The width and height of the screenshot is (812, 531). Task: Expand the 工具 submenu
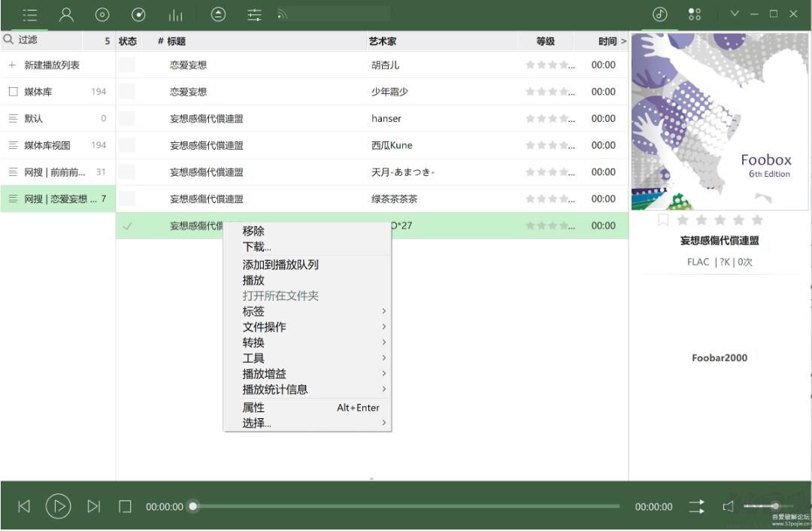pyautogui.click(x=253, y=357)
